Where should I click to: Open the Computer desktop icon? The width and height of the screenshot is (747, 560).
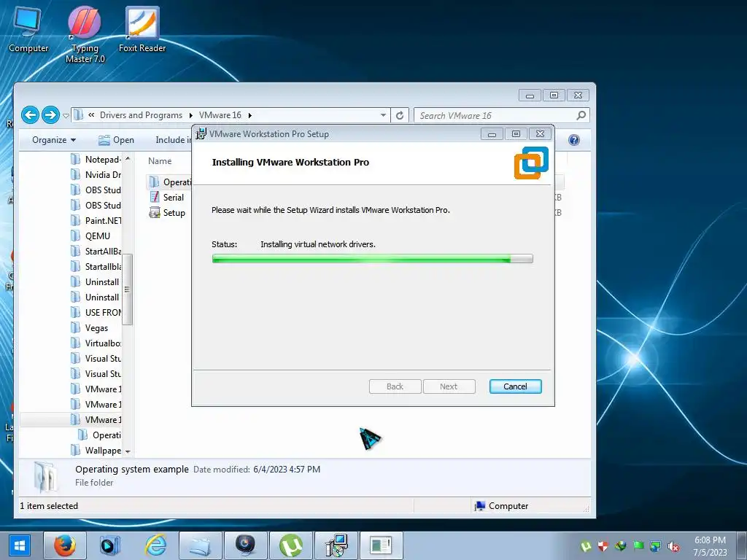[x=28, y=29]
